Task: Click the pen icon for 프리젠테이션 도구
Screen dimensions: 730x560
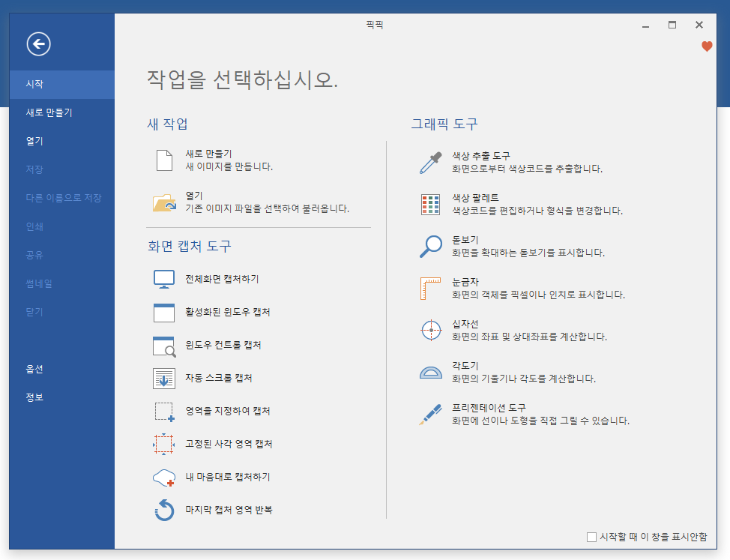Action: [x=431, y=414]
